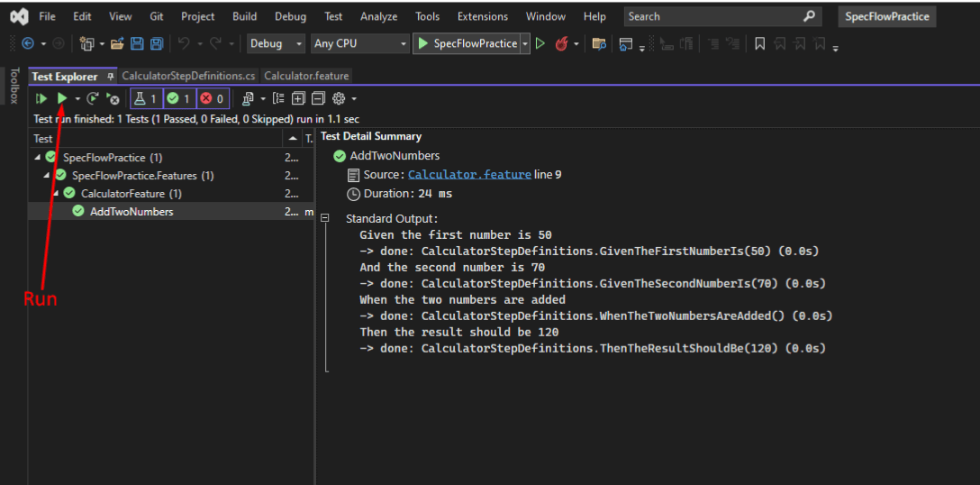Open the Extensions menu
Image resolution: width=980 pixels, height=485 pixels.
pyautogui.click(x=483, y=17)
